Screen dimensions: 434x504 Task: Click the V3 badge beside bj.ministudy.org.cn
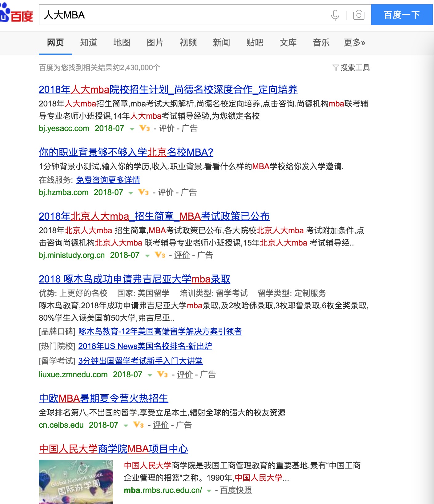(160, 255)
